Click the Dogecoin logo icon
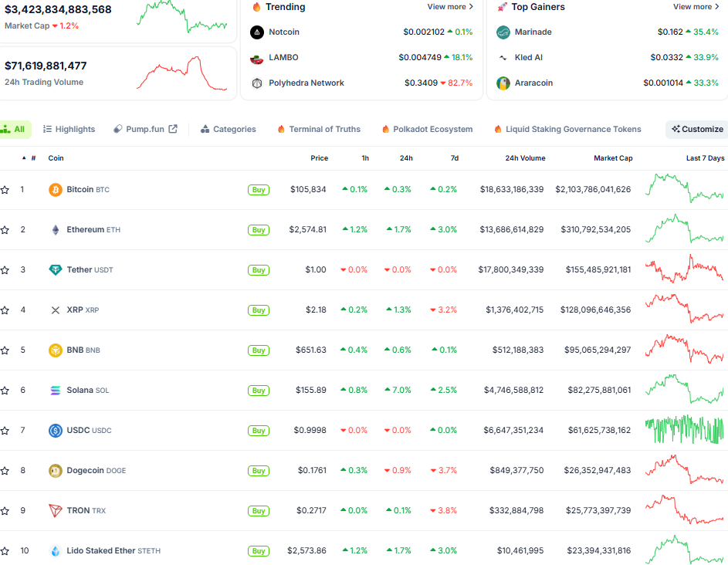The width and height of the screenshot is (728, 565). (56, 471)
